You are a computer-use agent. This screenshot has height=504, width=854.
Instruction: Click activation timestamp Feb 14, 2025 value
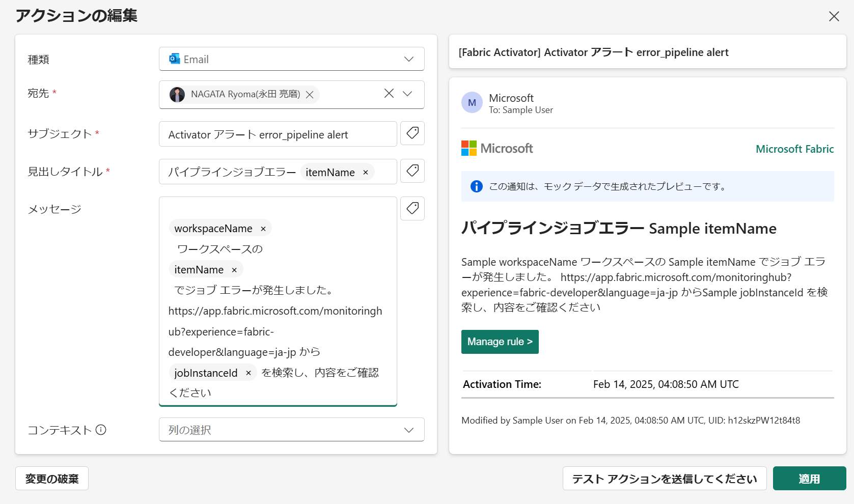click(x=666, y=384)
